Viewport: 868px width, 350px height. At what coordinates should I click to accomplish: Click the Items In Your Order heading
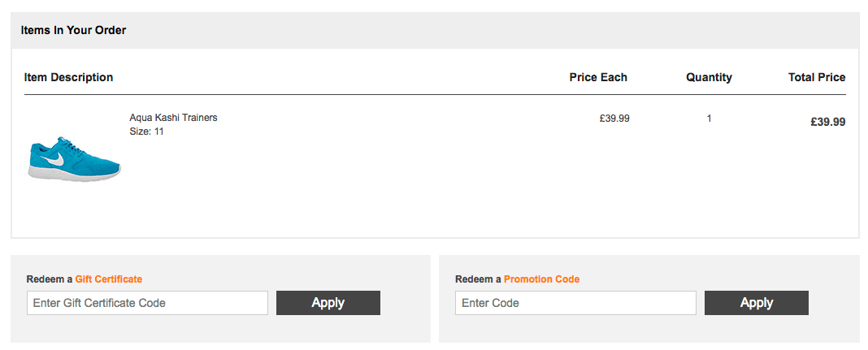pos(73,31)
